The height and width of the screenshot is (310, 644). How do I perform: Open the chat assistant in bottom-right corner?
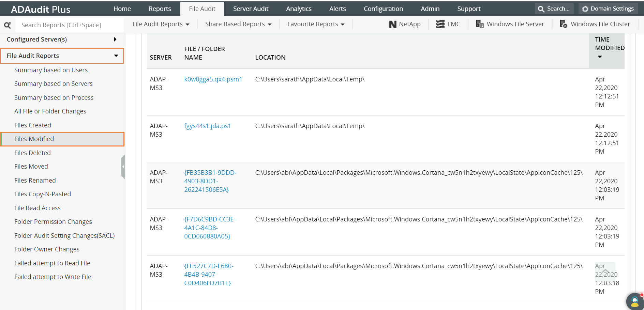(634, 301)
